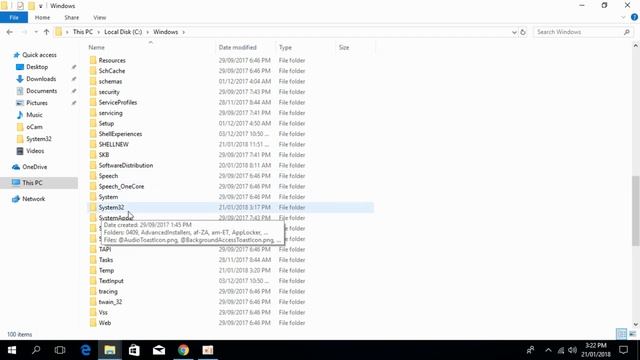Select the Web folder icon
The width and height of the screenshot is (640, 360).
[x=93, y=323]
